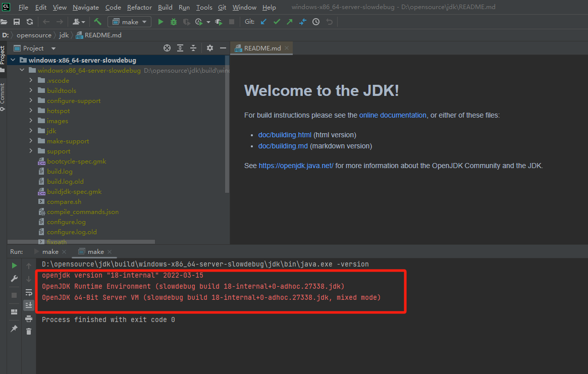Screen dimensions: 588x374
Task: Expand the .vscode folder
Action: click(x=31, y=80)
